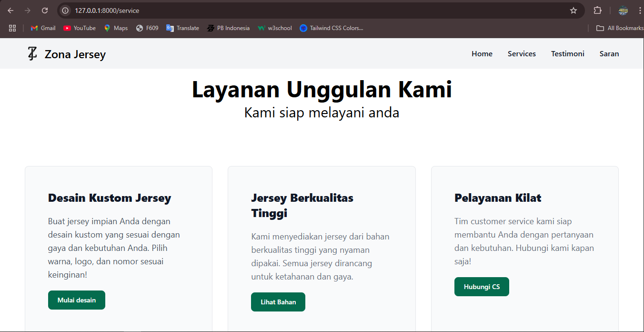644x332 pixels.
Task: Open the apps grid in bookmarks bar
Action: click(x=12, y=28)
